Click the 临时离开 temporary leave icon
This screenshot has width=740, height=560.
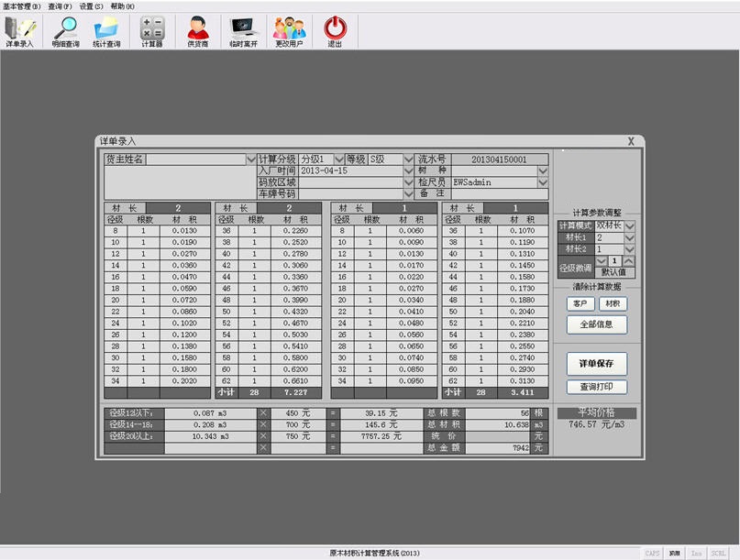pos(244,31)
